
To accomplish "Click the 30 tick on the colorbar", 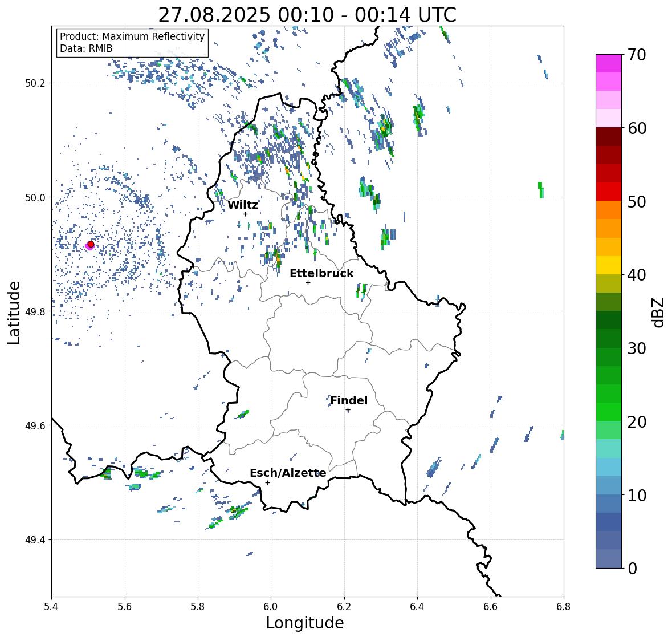I will (637, 348).
